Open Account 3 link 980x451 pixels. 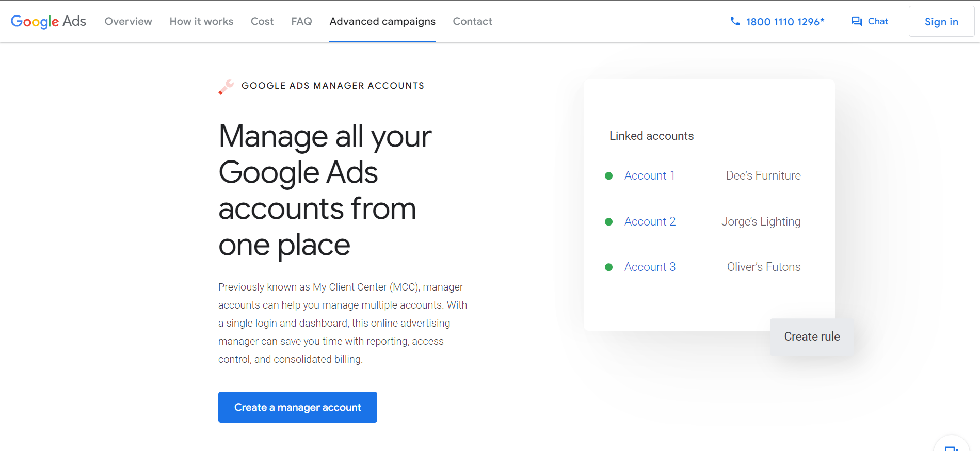650,267
